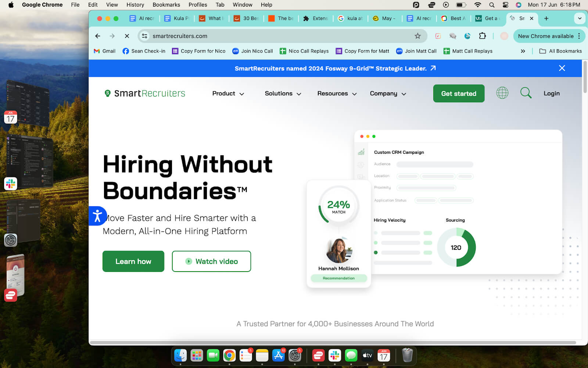588x368 pixels.
Task: Click the horizontal scrollbar at bottom
Action: (333, 343)
